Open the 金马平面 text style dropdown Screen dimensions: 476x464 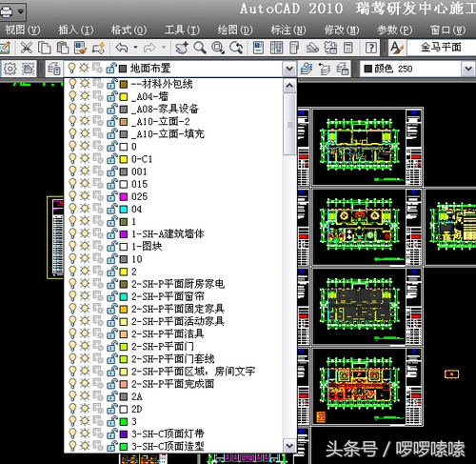(441, 48)
